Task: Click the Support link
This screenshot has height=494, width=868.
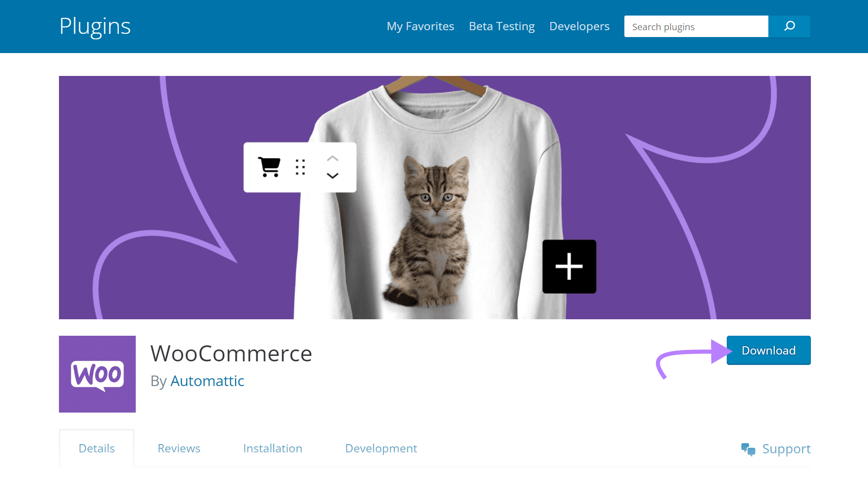Action: [x=786, y=448]
